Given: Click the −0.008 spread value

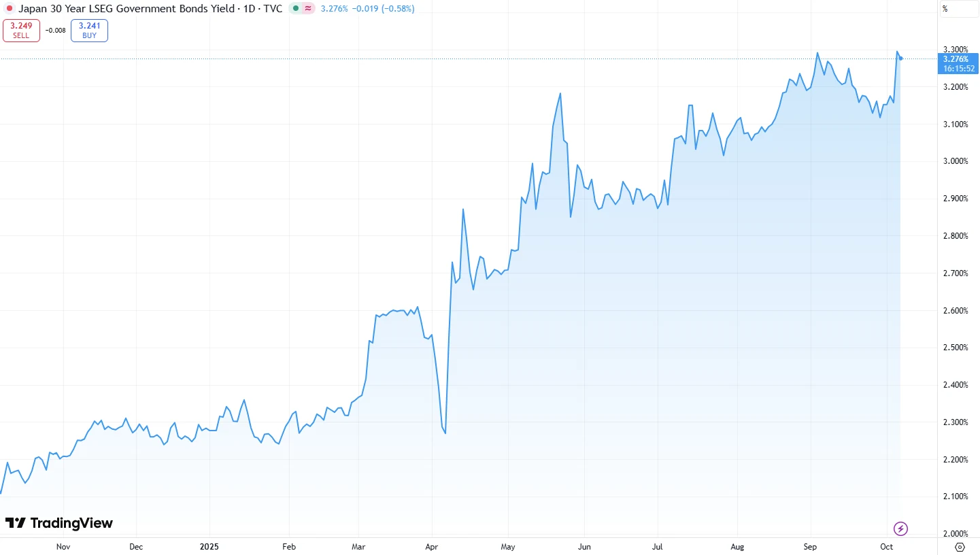Looking at the screenshot, I should (56, 30).
